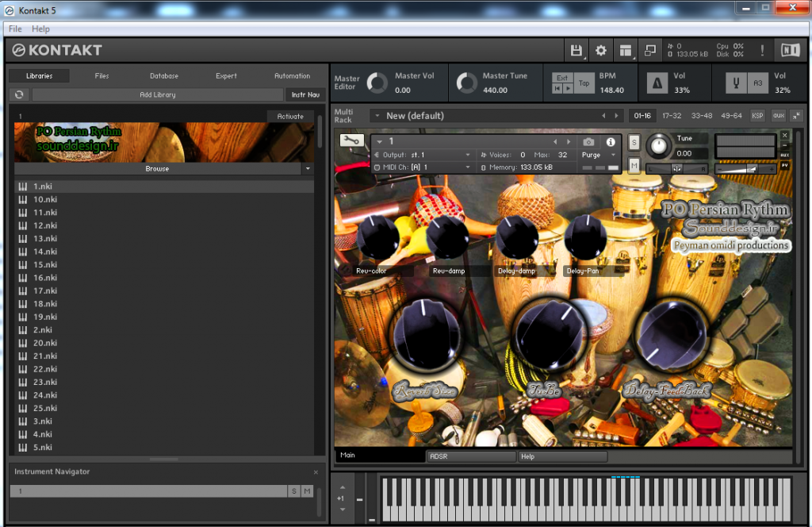The width and height of the screenshot is (812, 527).
Task: Click the instrument volume slider
Action: (x=745, y=169)
